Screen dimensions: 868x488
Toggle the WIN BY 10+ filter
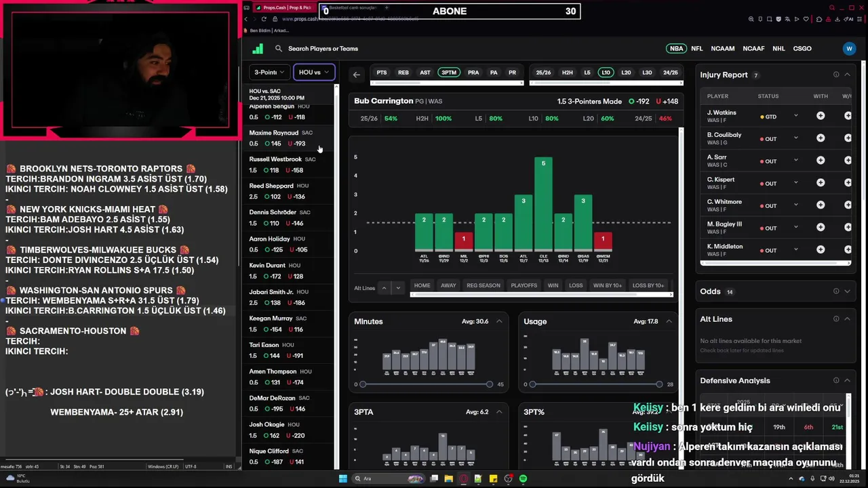click(x=608, y=285)
